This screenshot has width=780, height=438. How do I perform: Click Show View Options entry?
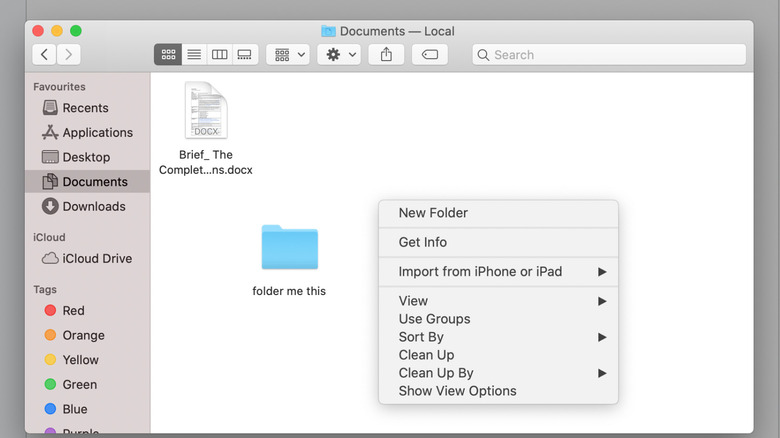[x=457, y=391]
